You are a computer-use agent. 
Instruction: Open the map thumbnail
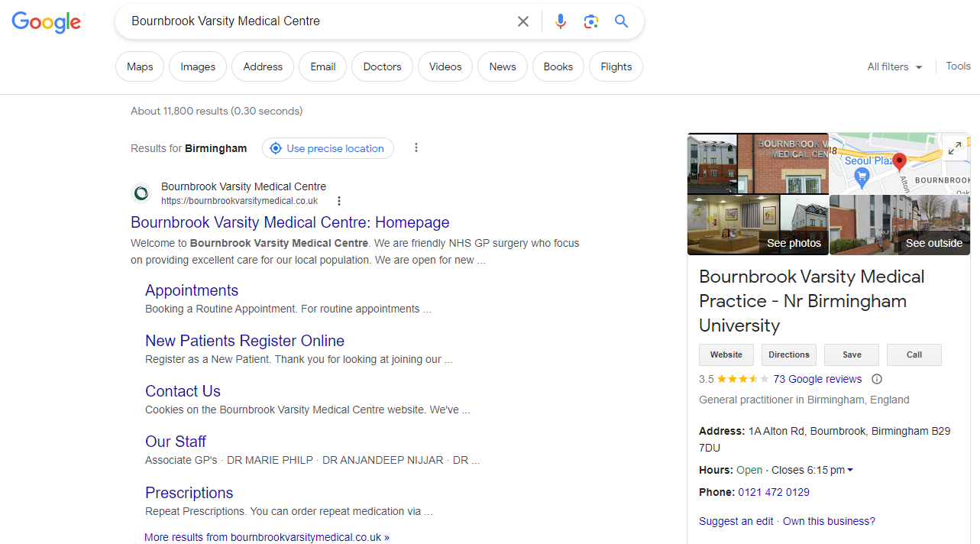tap(900, 164)
